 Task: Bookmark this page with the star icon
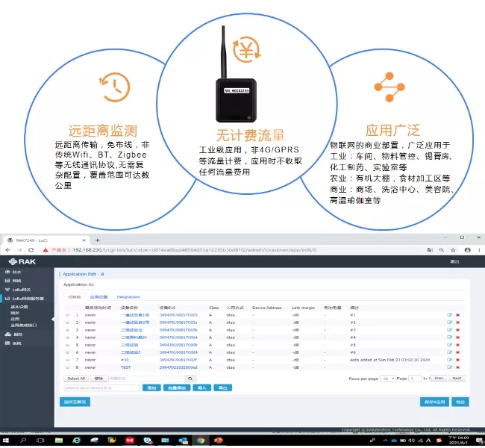tap(453, 250)
